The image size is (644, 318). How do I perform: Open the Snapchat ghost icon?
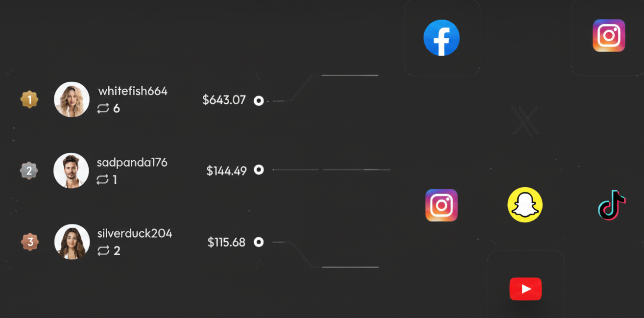point(525,205)
